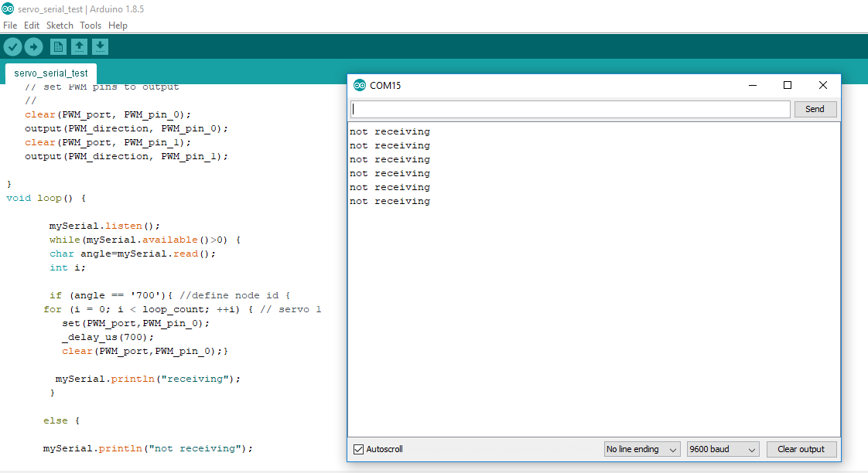Maximize the COM15 window
Image resolution: width=868 pixels, height=473 pixels.
coord(788,85)
